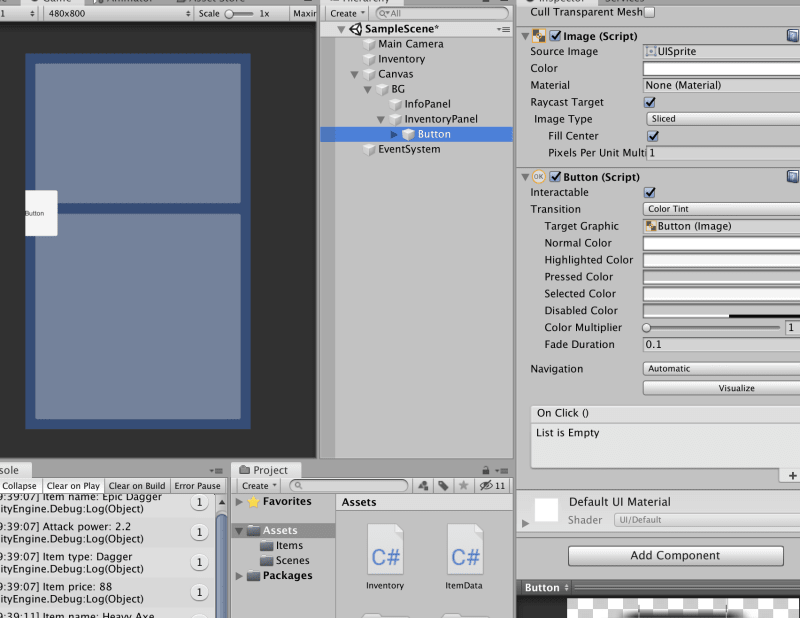Toggle the Fill Center checkbox
800x618 pixels.
coord(653,136)
